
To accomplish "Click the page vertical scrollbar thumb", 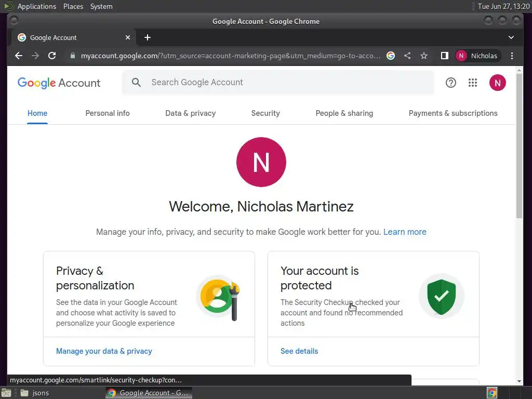I will tap(519, 146).
